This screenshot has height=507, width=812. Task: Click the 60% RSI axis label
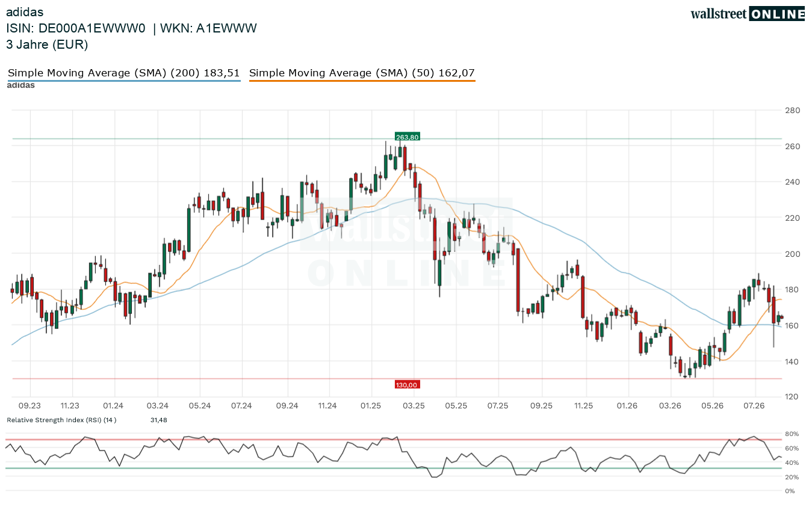(792, 449)
